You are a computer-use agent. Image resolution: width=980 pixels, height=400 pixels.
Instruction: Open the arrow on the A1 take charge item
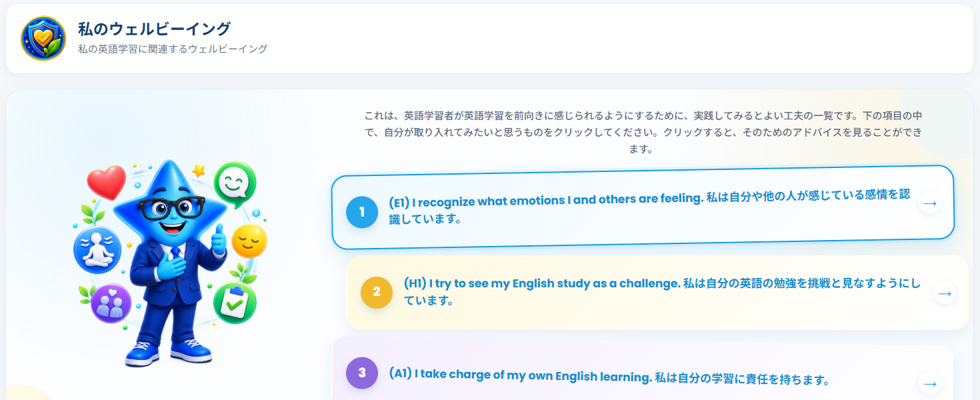click(x=930, y=383)
